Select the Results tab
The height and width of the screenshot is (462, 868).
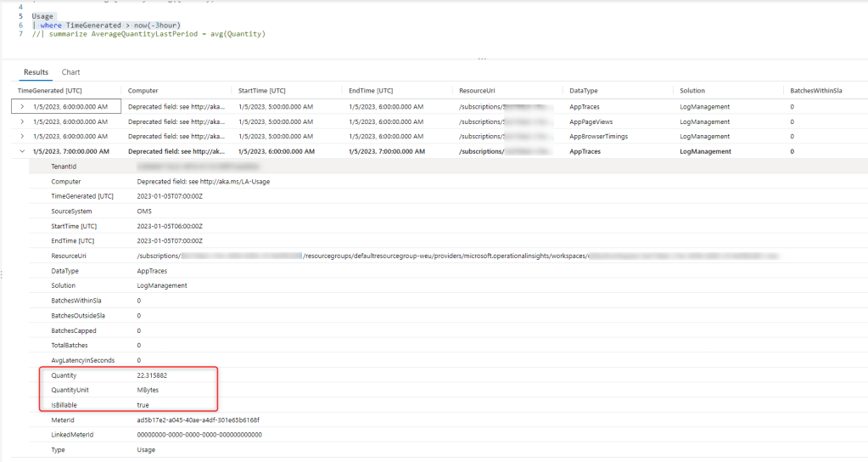(x=36, y=72)
